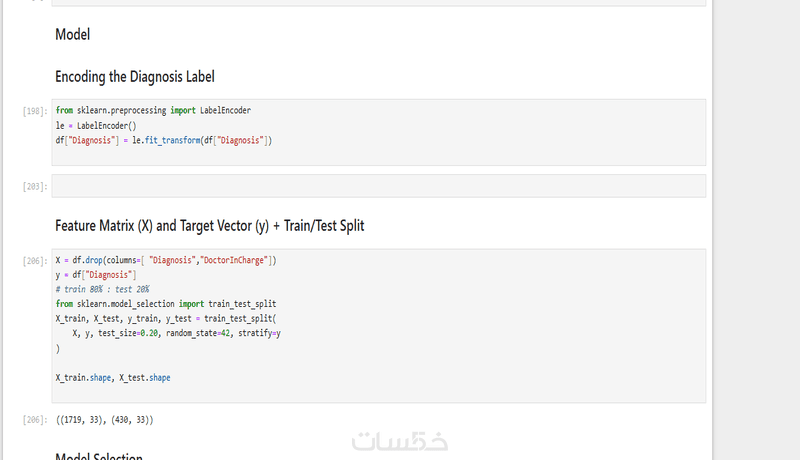Click the [206] input prompt beside the X = df.drop line
Screen dimensions: 800x460
35,261
